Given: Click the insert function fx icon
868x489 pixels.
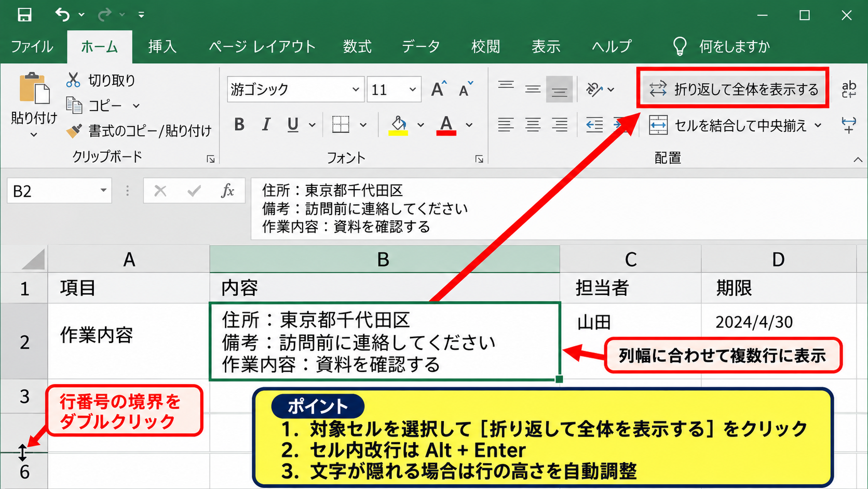Looking at the screenshot, I should click(x=227, y=191).
